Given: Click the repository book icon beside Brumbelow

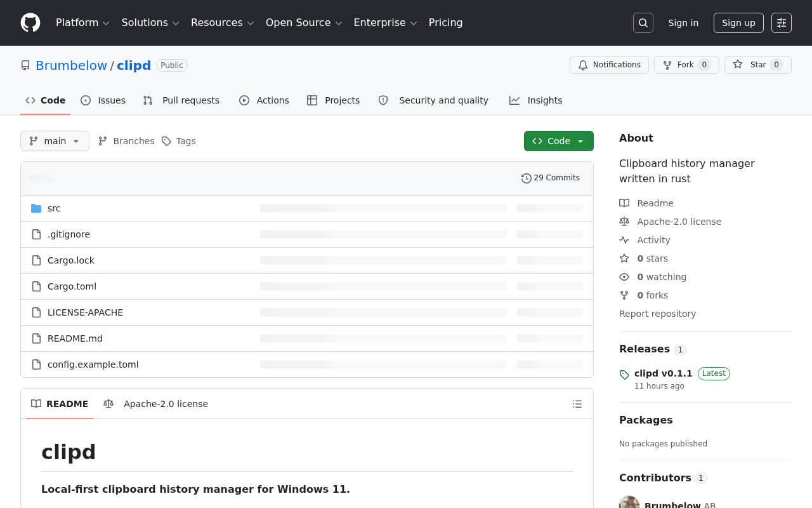Looking at the screenshot, I should [25, 65].
